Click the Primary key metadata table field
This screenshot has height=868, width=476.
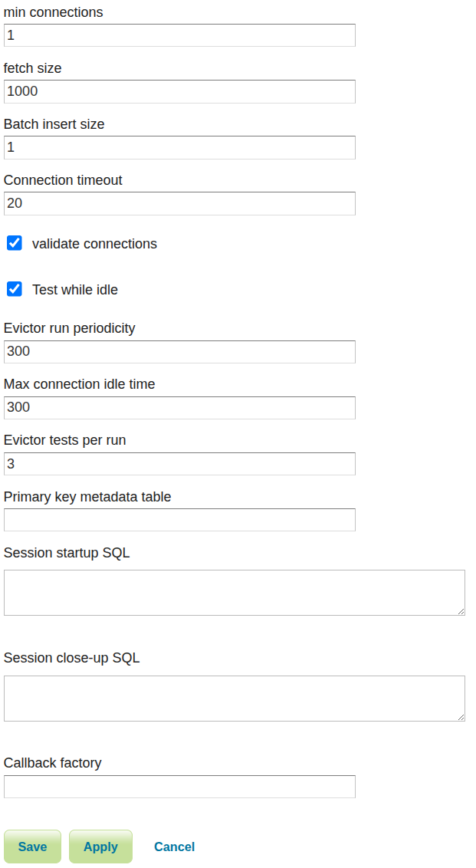click(x=179, y=519)
